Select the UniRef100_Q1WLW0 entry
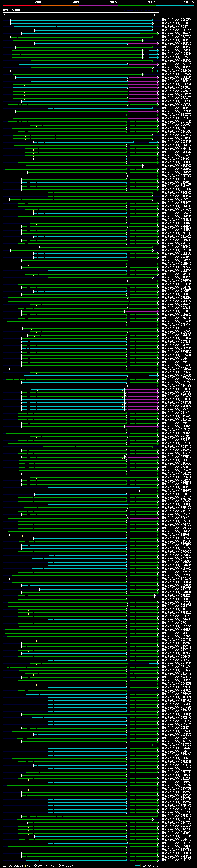Viewport: 197px width, 868px height. [x=177, y=78]
